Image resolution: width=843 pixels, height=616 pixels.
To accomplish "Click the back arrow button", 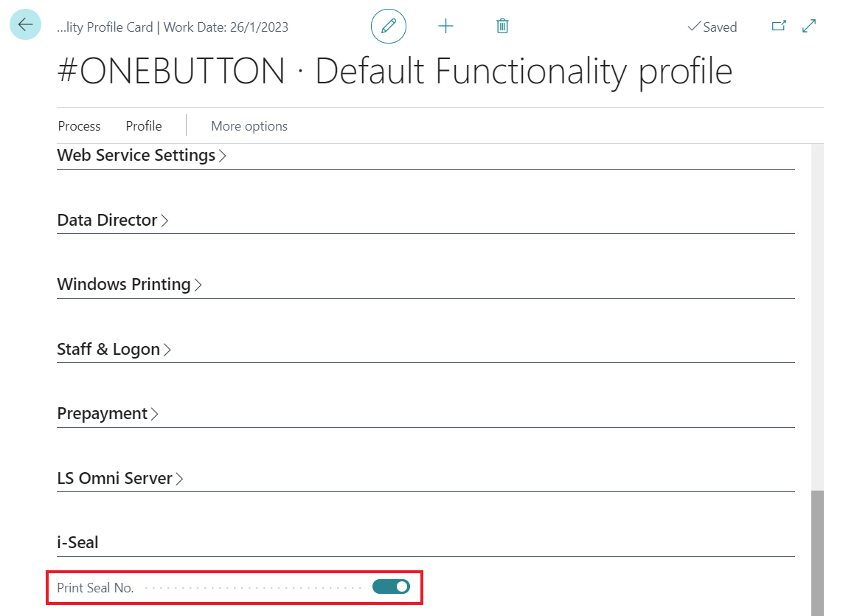I will [25, 25].
